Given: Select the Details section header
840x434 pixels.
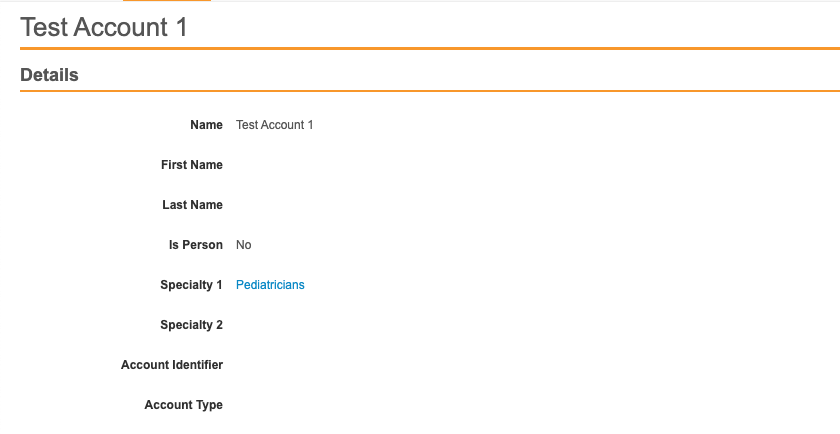Looking at the screenshot, I should pyautogui.click(x=50, y=75).
